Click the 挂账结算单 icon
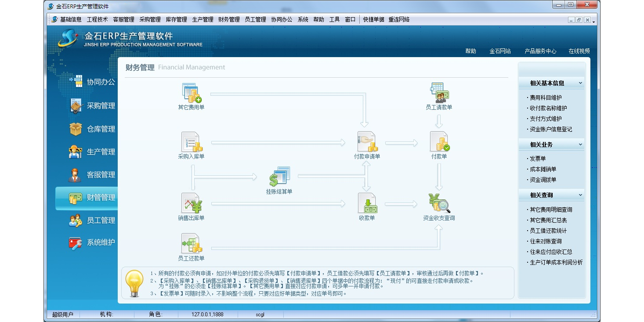Image resolution: width=644 pixels, height=322 pixels. pyautogui.click(x=279, y=177)
